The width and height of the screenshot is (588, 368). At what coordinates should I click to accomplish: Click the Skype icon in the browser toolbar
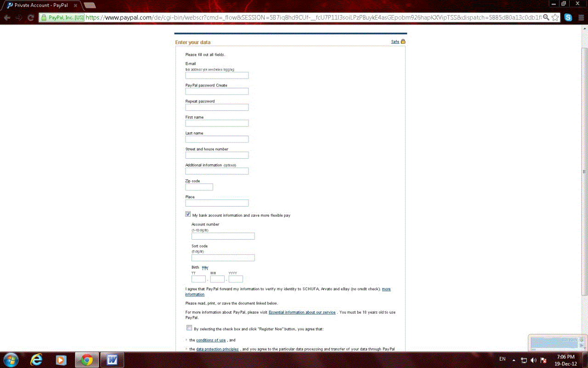pos(568,17)
